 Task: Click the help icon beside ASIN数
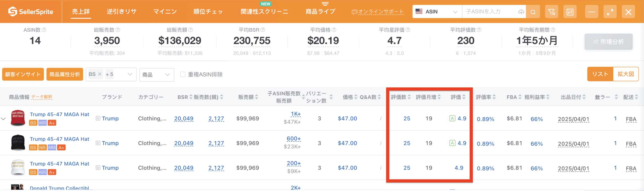tap(44, 30)
